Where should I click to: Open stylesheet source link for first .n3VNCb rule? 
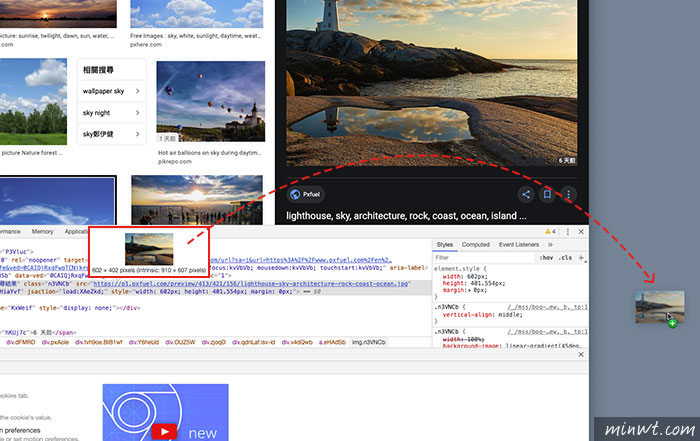tap(547, 307)
